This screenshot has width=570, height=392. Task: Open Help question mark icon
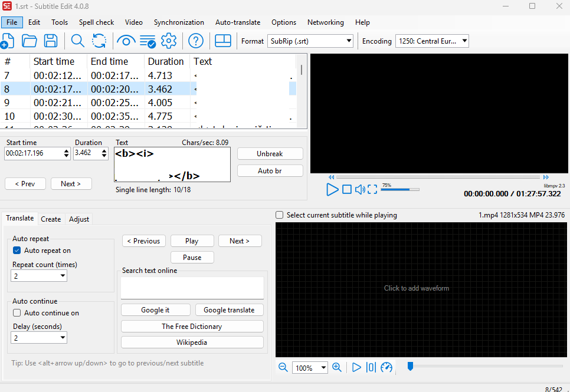point(196,41)
